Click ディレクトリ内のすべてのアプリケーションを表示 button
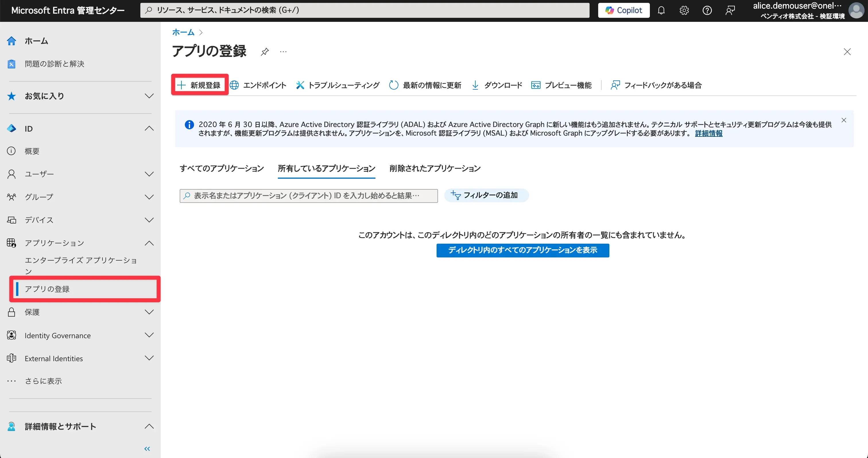This screenshot has height=458, width=868. pos(523,250)
